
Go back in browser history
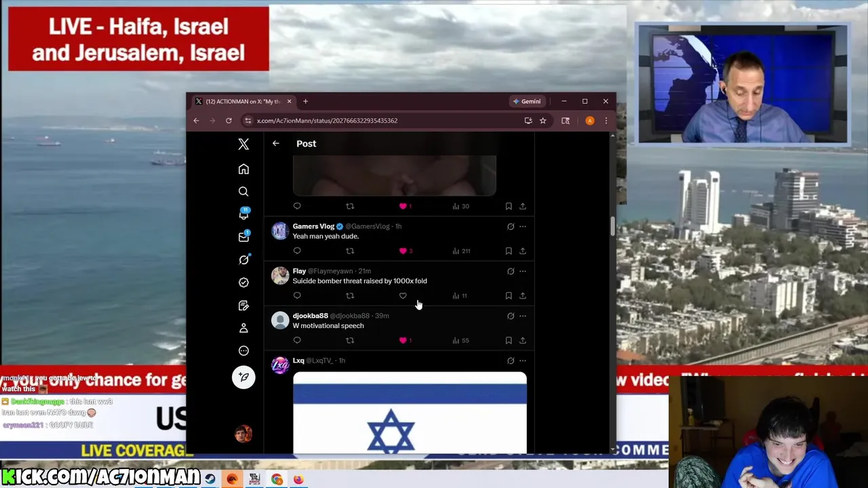[196, 121]
